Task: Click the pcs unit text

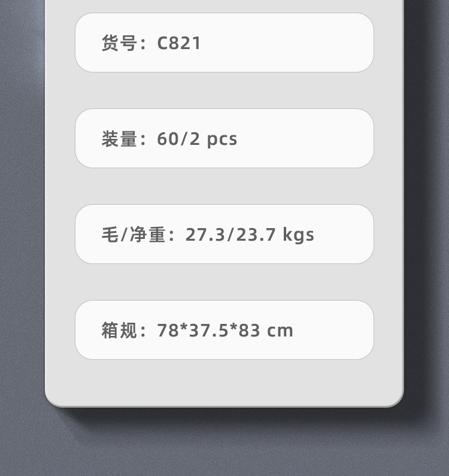Action: click(222, 140)
